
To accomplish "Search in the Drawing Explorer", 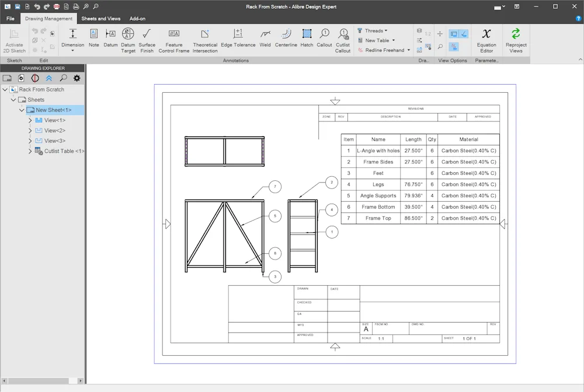I will pyautogui.click(x=63, y=78).
